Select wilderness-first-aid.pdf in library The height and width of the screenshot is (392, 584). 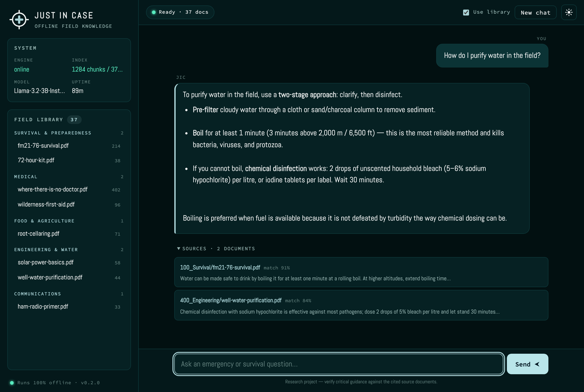coord(69,204)
